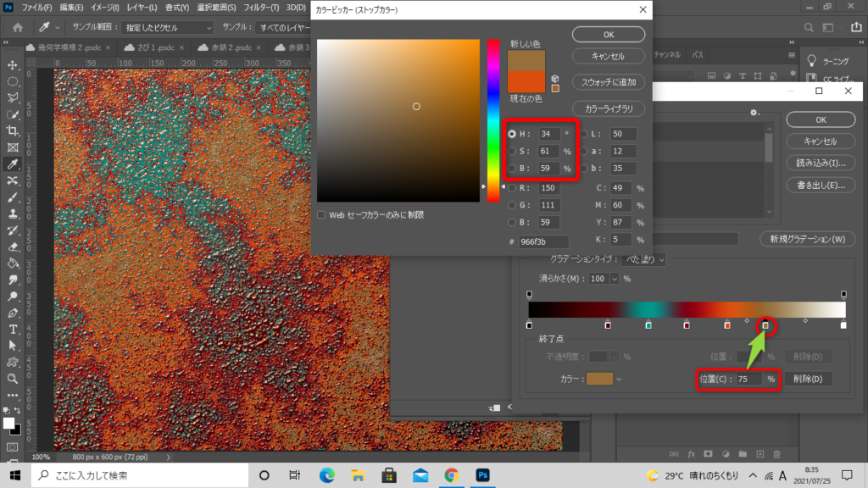This screenshot has width=868, height=488.
Task: Select the Brush tool
Action: tap(13, 197)
